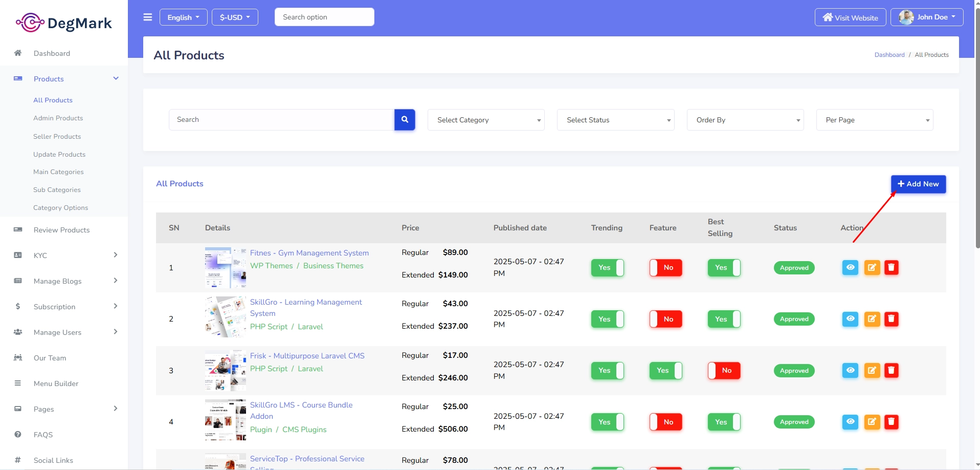Open Admin Products in sidebar
The height and width of the screenshot is (470, 980).
pos(58,118)
